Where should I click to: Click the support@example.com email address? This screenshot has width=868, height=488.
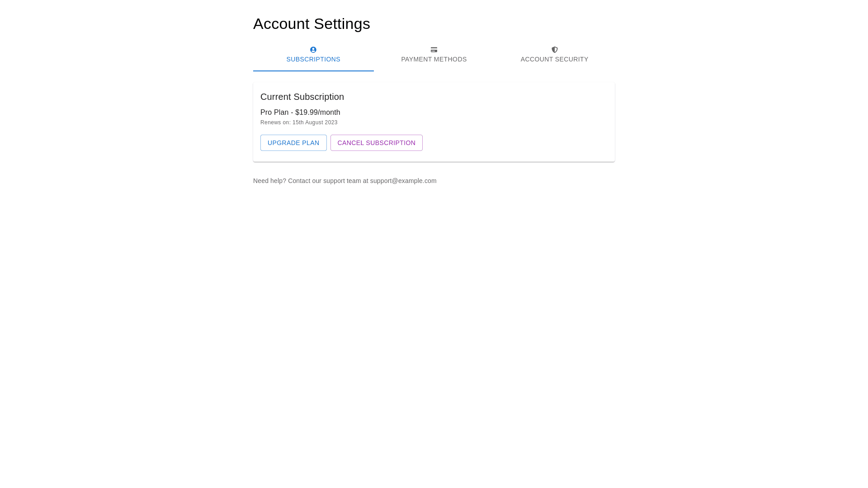(403, 181)
